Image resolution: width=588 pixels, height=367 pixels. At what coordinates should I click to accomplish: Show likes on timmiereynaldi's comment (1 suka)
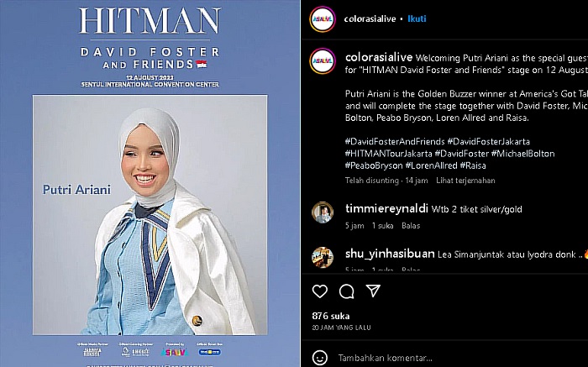click(382, 226)
